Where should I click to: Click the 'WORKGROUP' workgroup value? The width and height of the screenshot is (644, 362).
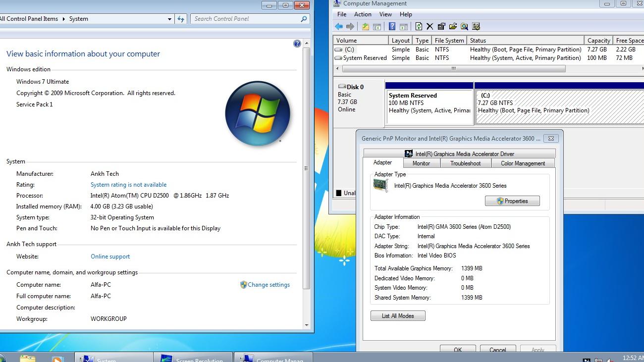point(108,319)
